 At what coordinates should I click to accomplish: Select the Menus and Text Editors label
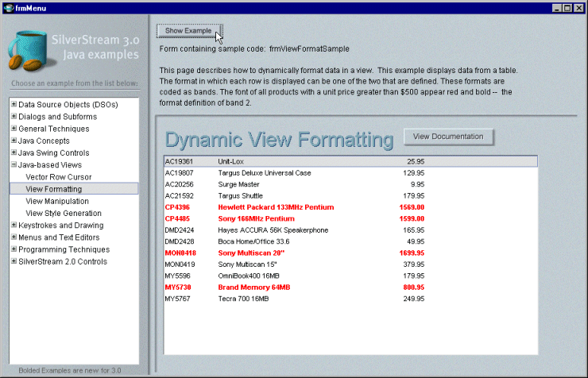click(x=59, y=237)
